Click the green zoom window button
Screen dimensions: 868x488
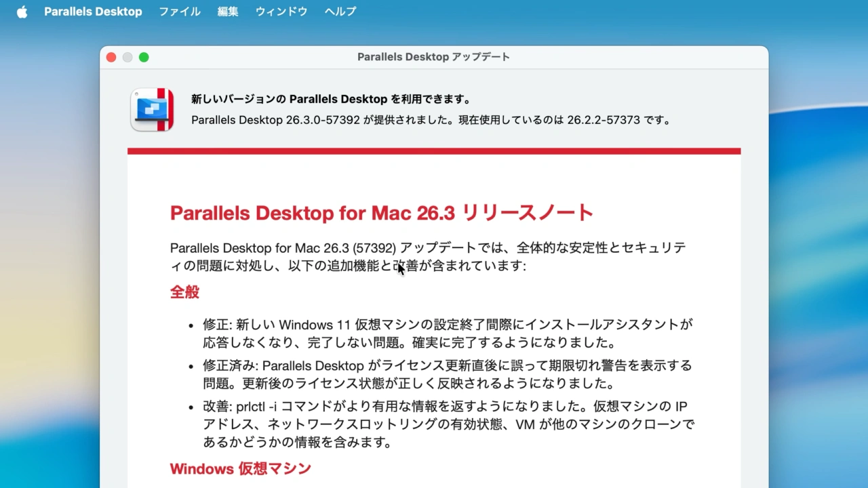click(x=144, y=58)
